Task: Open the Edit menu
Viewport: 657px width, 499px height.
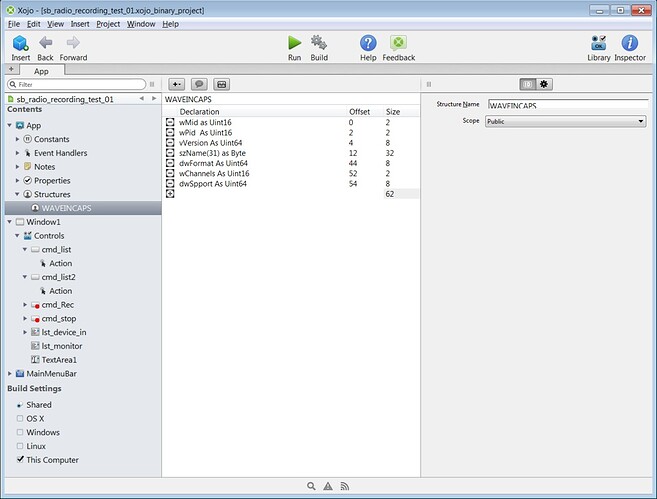Action: (34, 24)
